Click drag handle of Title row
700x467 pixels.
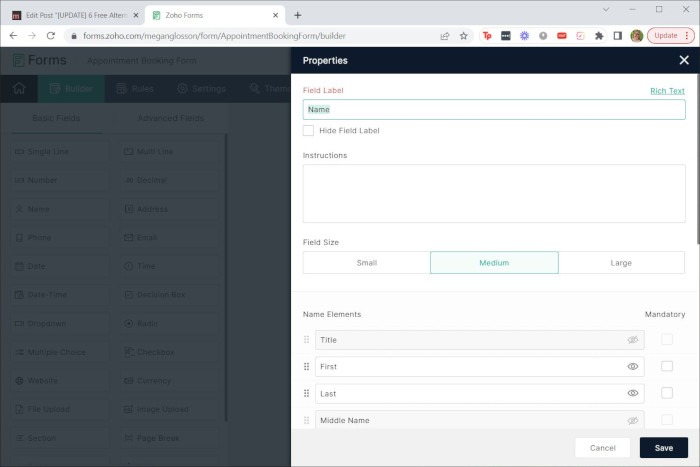pos(306,340)
